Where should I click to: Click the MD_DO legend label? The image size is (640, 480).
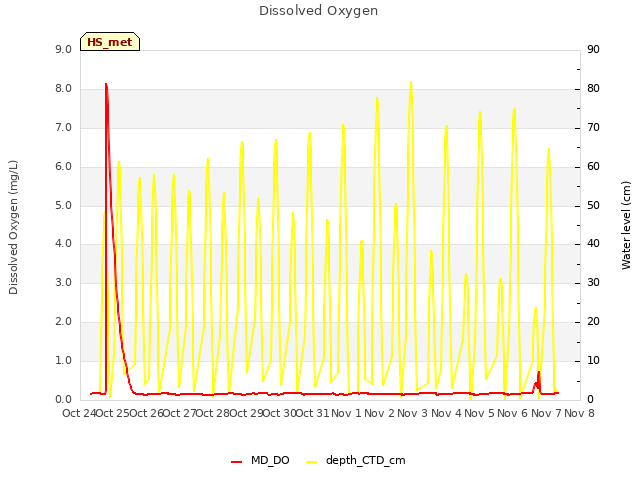(270, 460)
